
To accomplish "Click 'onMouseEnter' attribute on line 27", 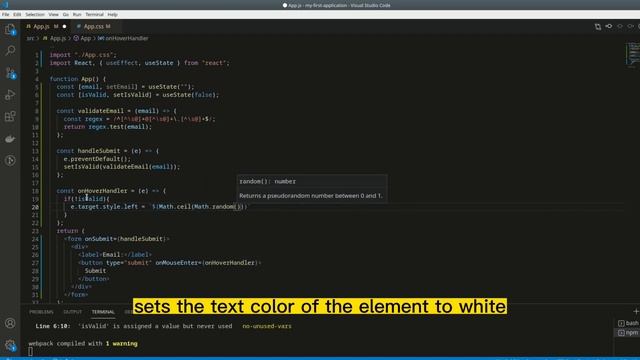I will (x=176, y=263).
